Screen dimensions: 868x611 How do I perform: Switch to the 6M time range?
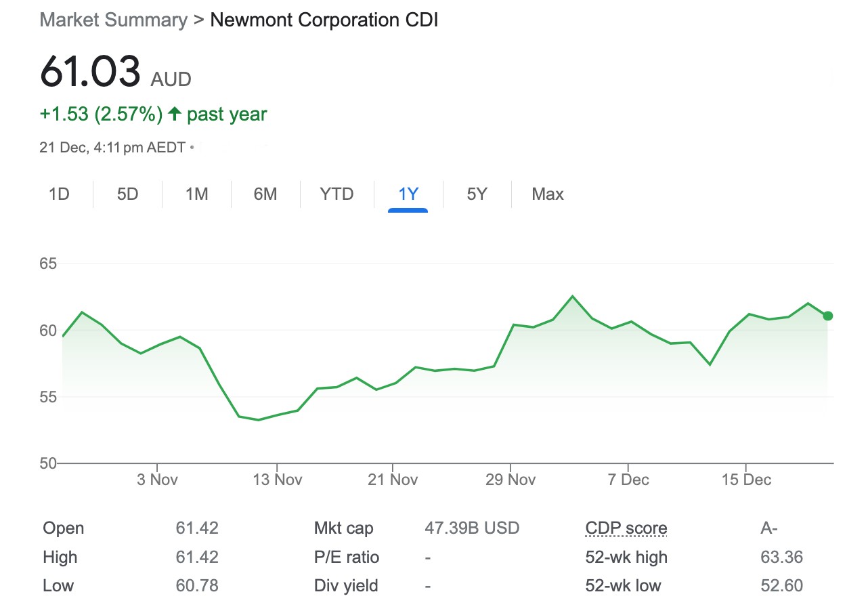click(265, 194)
